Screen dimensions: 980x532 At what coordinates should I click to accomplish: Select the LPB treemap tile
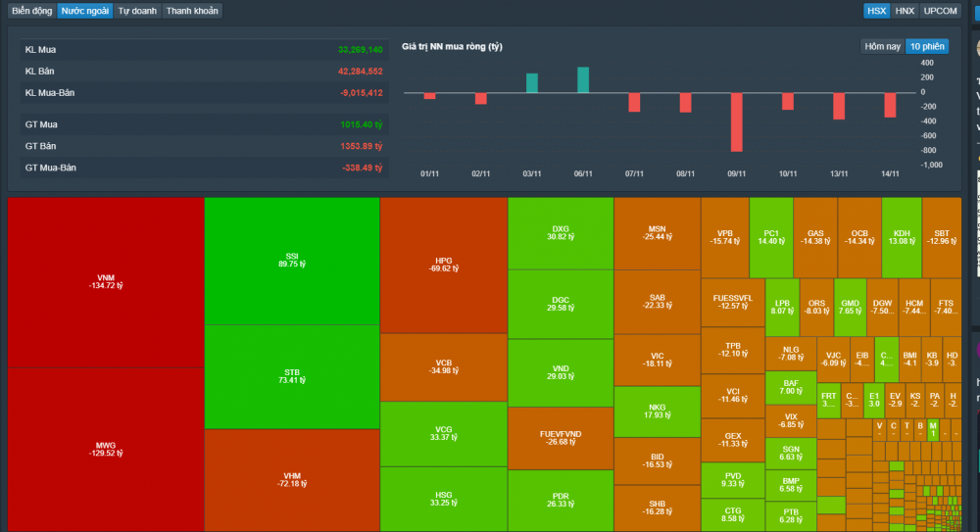click(x=782, y=307)
